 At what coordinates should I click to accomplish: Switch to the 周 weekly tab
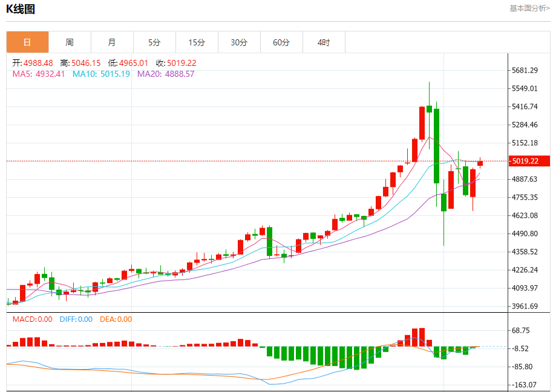tap(70, 42)
